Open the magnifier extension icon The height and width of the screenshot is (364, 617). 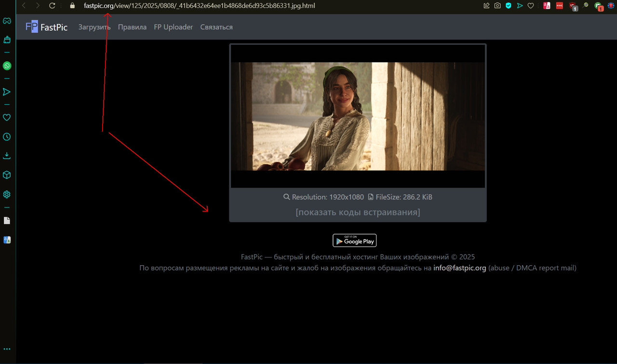click(x=585, y=6)
